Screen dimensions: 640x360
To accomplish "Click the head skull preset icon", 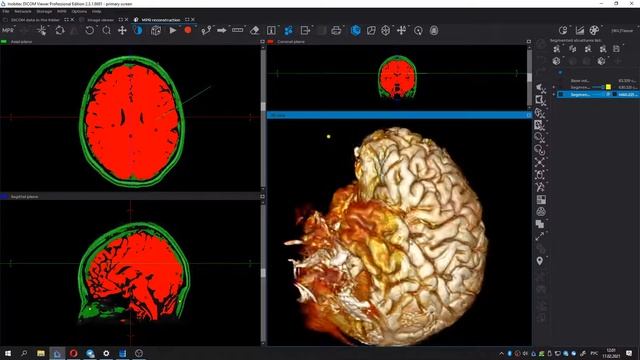I will tap(434, 30).
